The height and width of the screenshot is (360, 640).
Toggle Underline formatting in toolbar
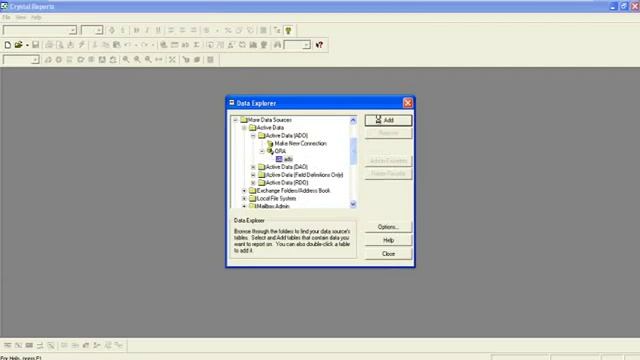[158, 30]
